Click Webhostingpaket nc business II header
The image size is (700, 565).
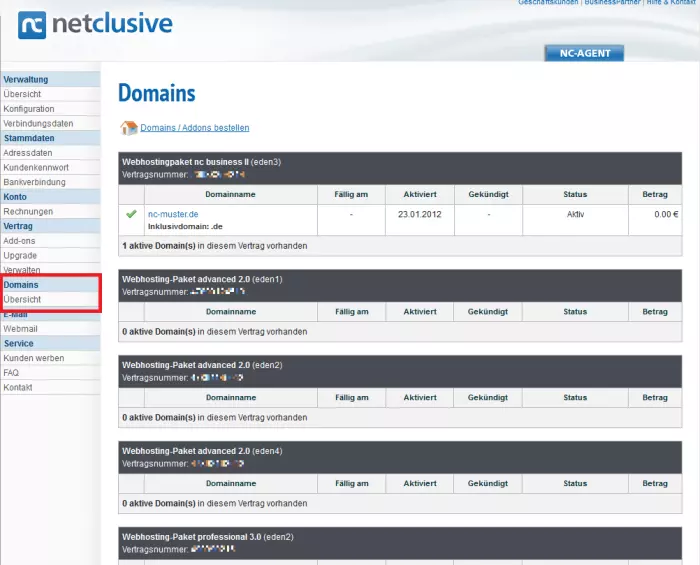[400, 168]
